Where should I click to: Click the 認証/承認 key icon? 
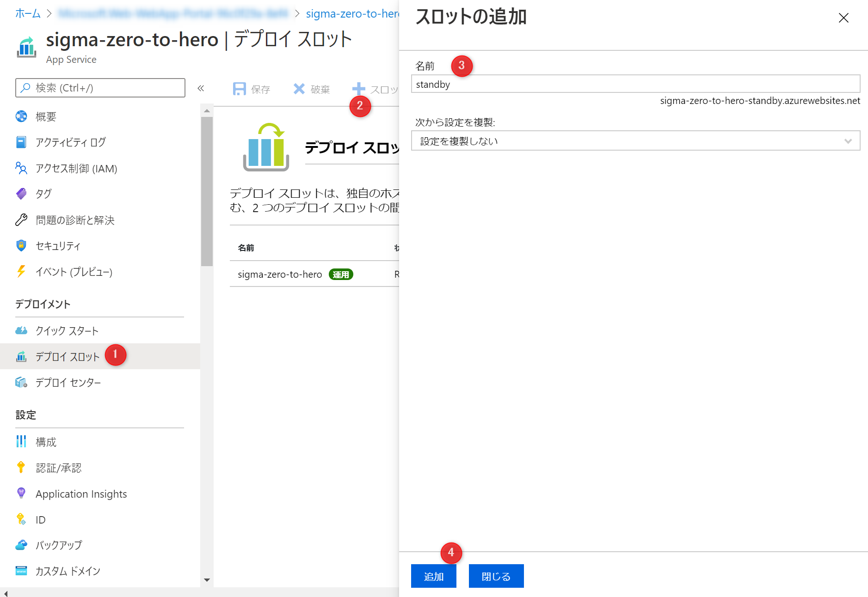[21, 468]
